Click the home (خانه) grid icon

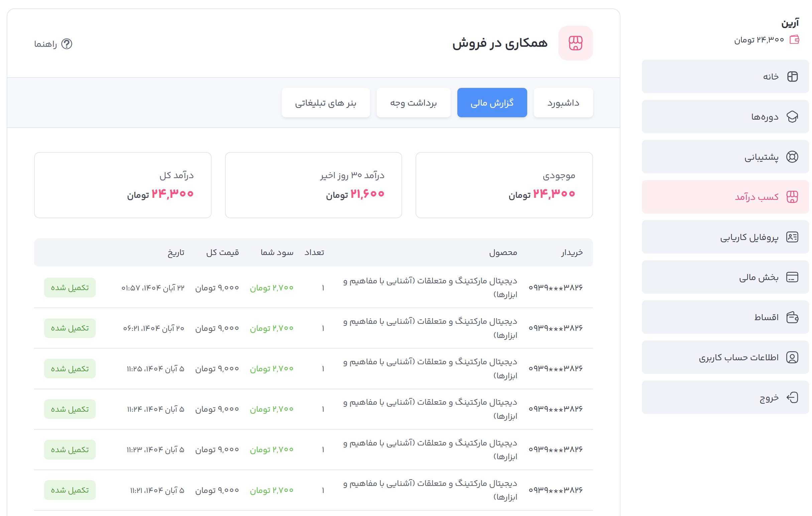point(792,77)
